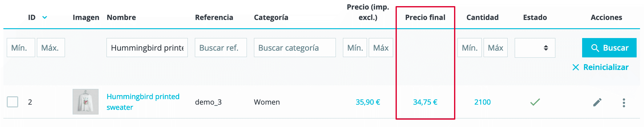This screenshot has height=127, width=644.
Task: Click the Buscar search button
Action: click(609, 48)
